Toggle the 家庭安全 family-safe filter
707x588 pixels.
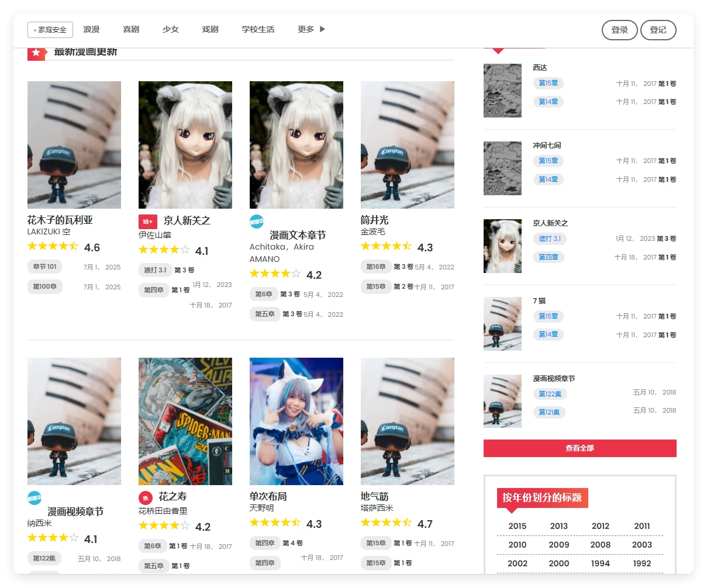(x=49, y=29)
